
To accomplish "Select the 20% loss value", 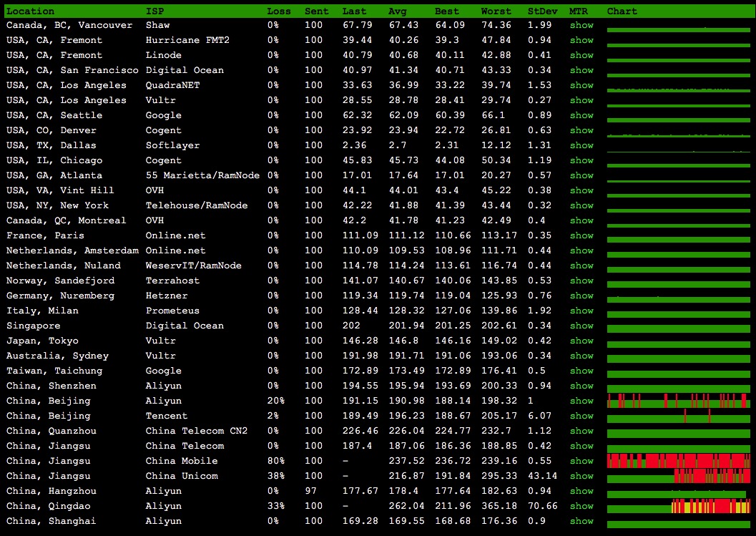I will [276, 401].
